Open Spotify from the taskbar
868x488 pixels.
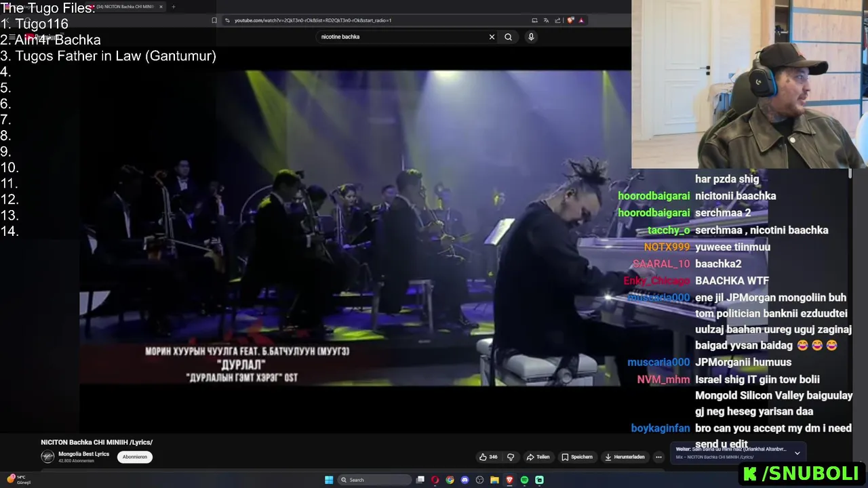click(524, 480)
